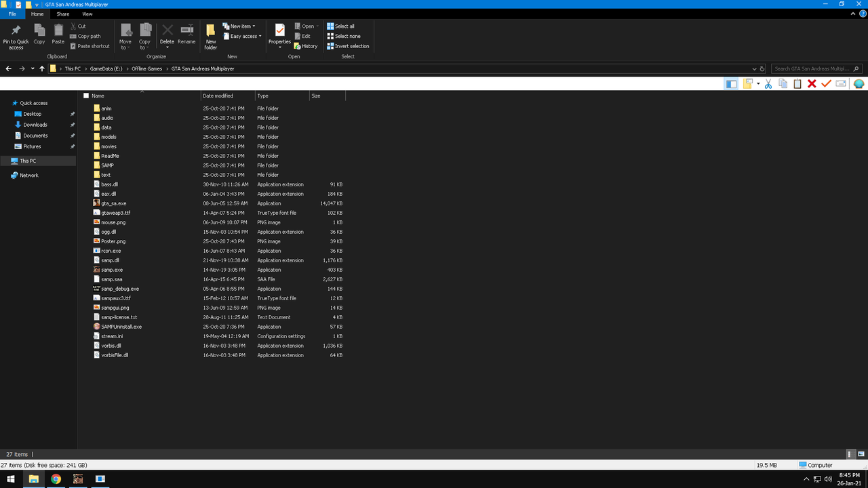Select Network in navigation pane
868x488 pixels.
coord(29,176)
